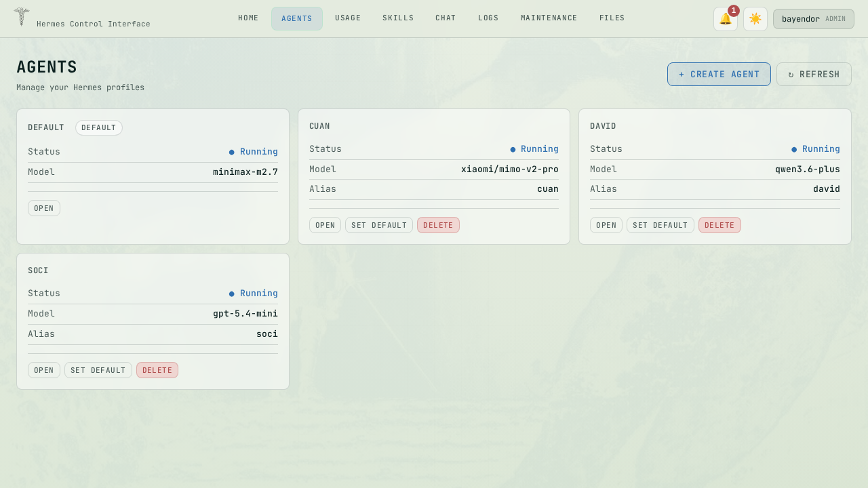This screenshot has height=488, width=868.
Task: Toggle the sun light-theme button
Action: tap(755, 19)
